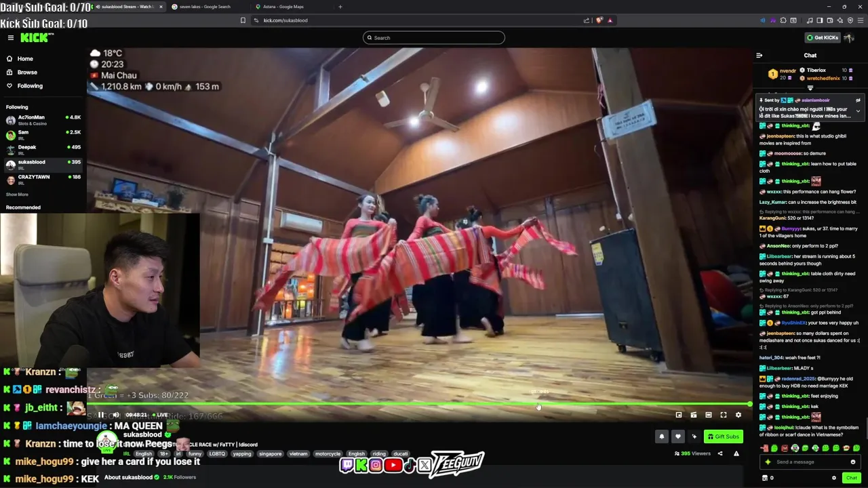Open the browser wallet icon
The width and height of the screenshot is (868, 488).
830,20
